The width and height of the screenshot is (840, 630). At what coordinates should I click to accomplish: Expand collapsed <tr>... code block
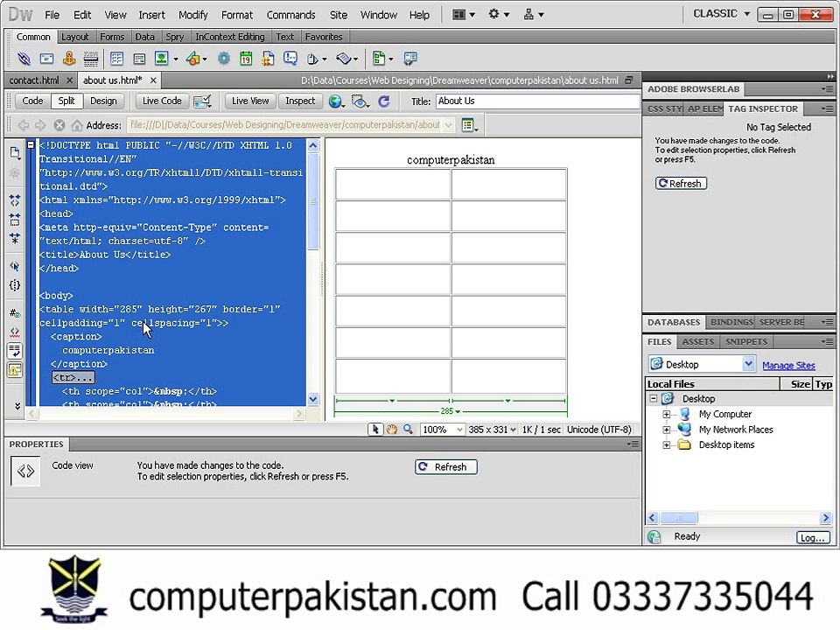pyautogui.click(x=73, y=378)
